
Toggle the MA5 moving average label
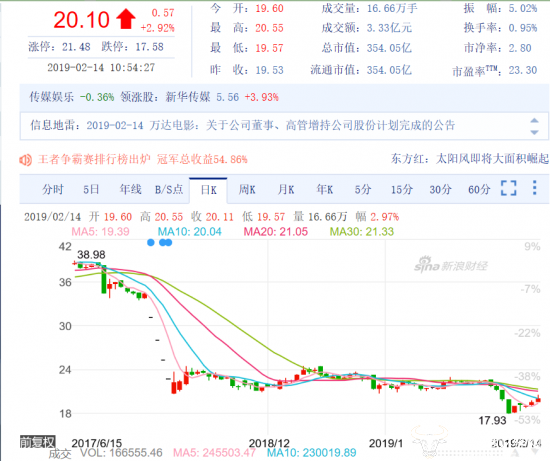coord(100,232)
